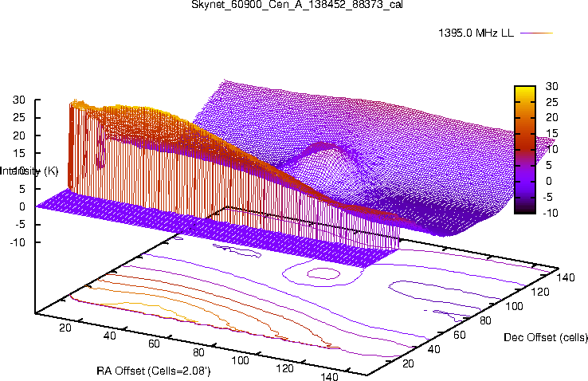Click RA offset tick label 20
The image size is (588, 381).
click(x=65, y=328)
